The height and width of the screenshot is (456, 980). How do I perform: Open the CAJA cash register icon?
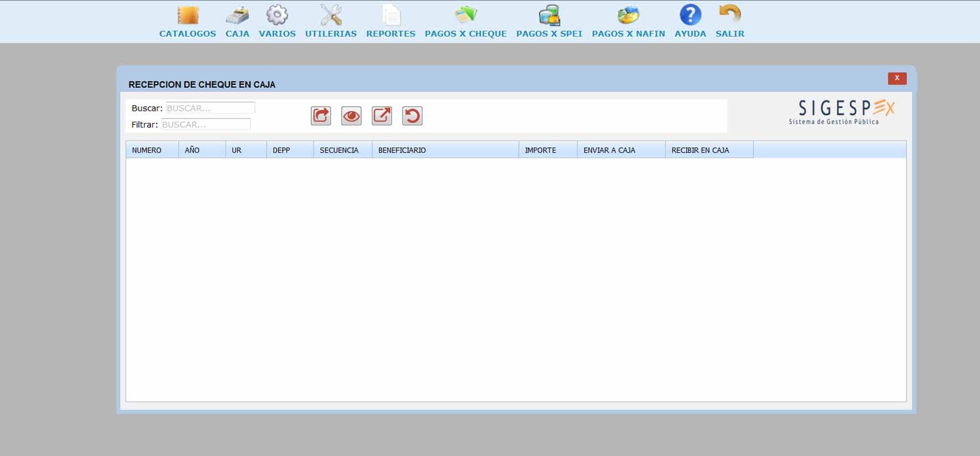point(237,15)
